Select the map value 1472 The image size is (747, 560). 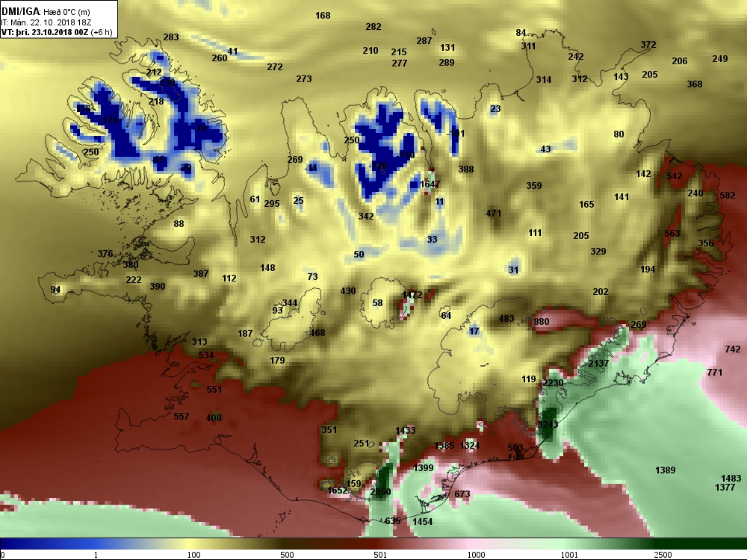pyautogui.click(x=412, y=295)
